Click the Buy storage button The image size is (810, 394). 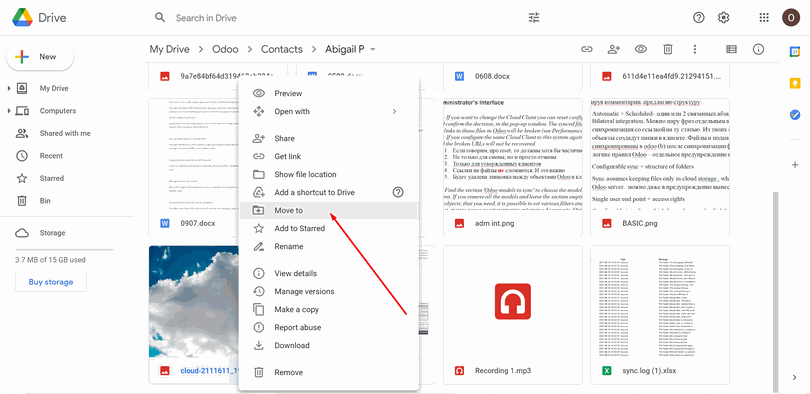(51, 282)
